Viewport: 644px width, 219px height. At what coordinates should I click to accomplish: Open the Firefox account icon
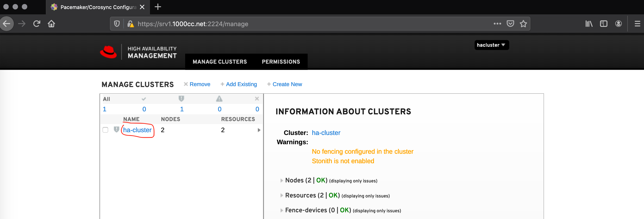point(618,24)
